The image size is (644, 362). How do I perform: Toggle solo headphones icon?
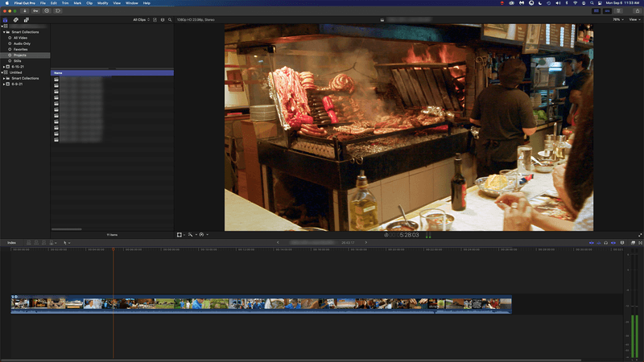pos(606,243)
